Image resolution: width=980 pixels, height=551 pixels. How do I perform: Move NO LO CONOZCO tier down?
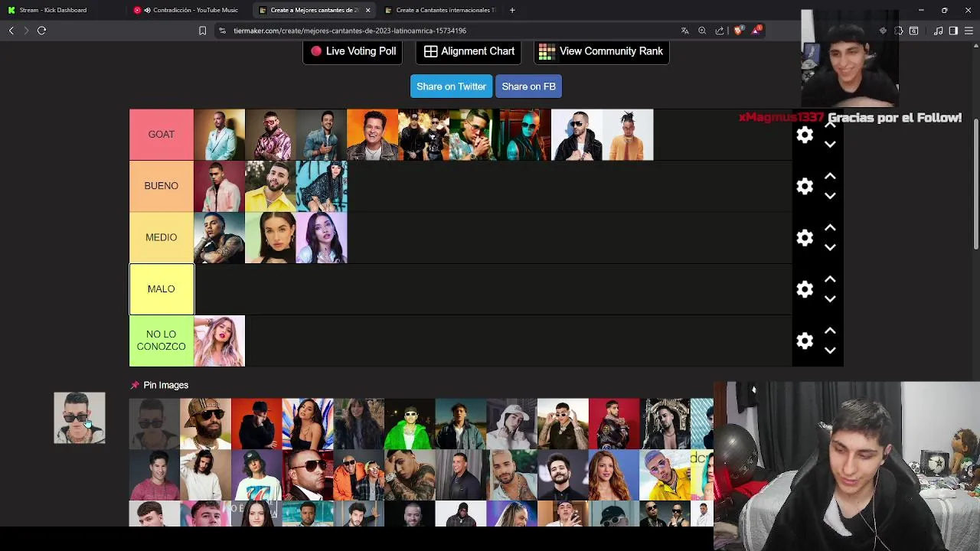830,350
